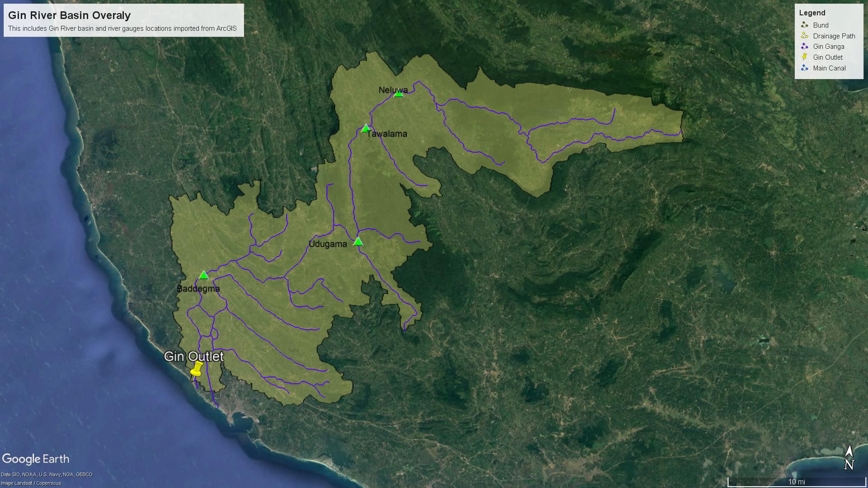Image resolution: width=868 pixels, height=488 pixels.
Task: Click the purple Gin Ganga legend icon
Action: [804, 46]
